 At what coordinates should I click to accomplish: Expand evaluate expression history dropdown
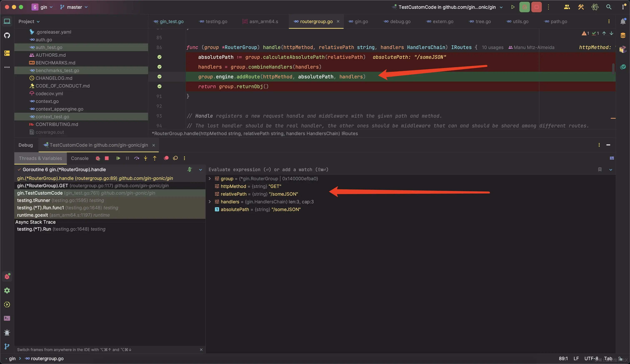(610, 170)
